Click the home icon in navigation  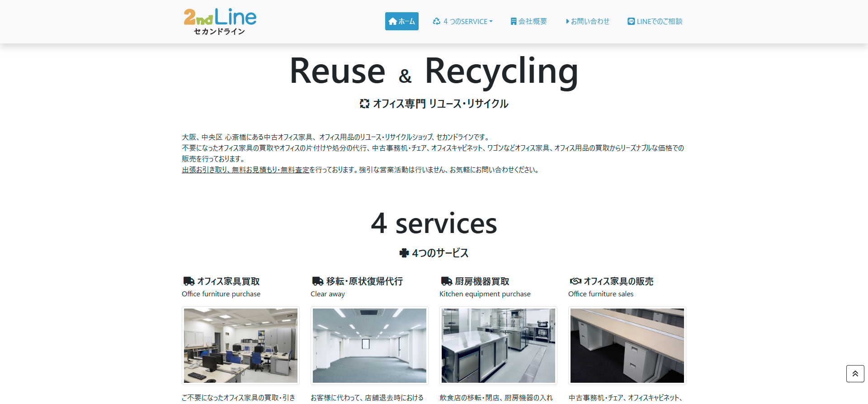pyautogui.click(x=392, y=21)
